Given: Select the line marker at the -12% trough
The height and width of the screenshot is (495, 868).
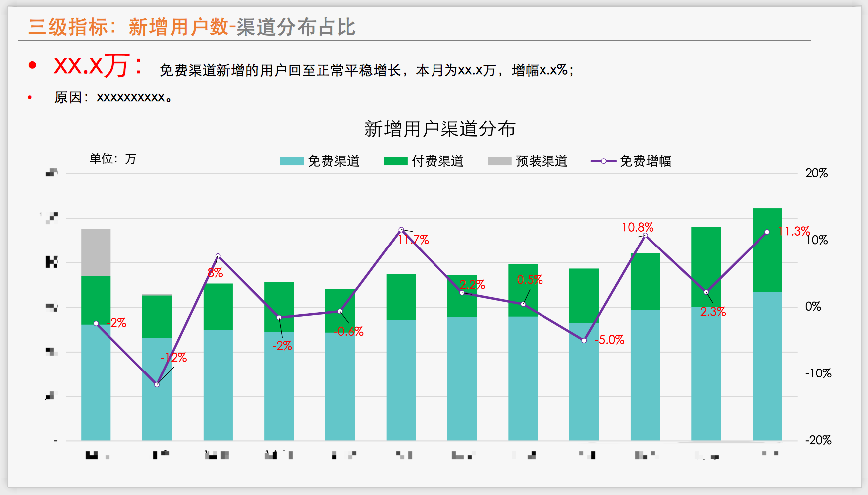Looking at the screenshot, I should (157, 385).
